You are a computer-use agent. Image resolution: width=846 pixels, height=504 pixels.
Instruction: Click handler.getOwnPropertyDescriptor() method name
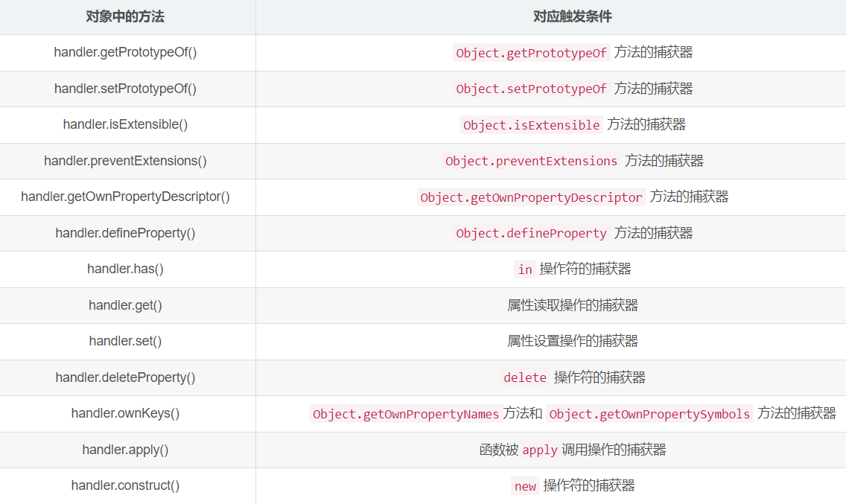point(125,197)
